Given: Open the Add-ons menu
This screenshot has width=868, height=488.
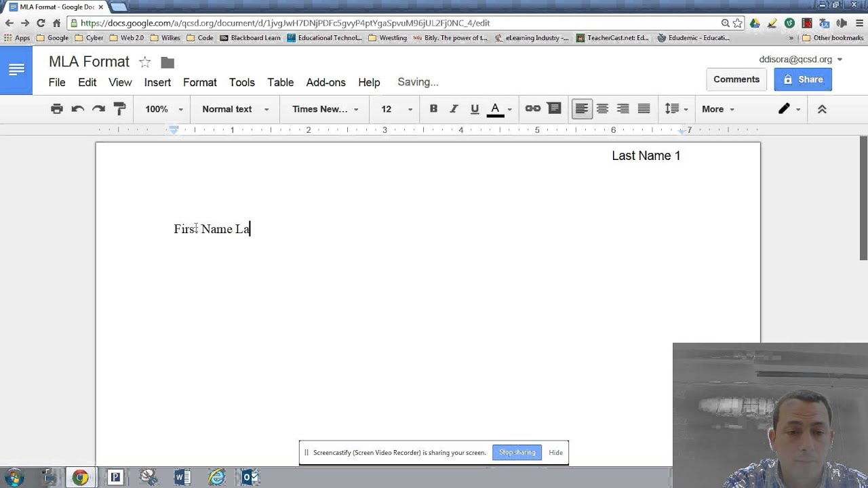Looking at the screenshot, I should pos(326,82).
